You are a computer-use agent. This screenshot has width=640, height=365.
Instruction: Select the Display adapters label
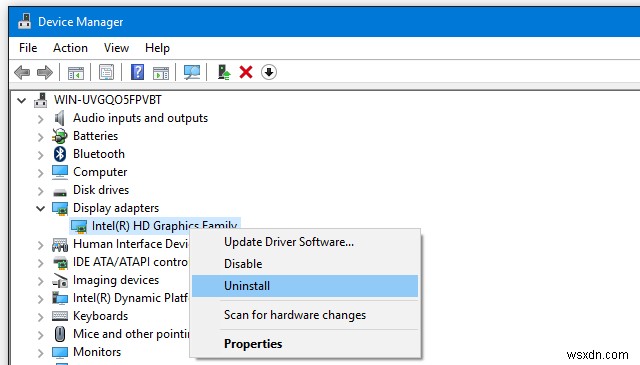pyautogui.click(x=116, y=208)
